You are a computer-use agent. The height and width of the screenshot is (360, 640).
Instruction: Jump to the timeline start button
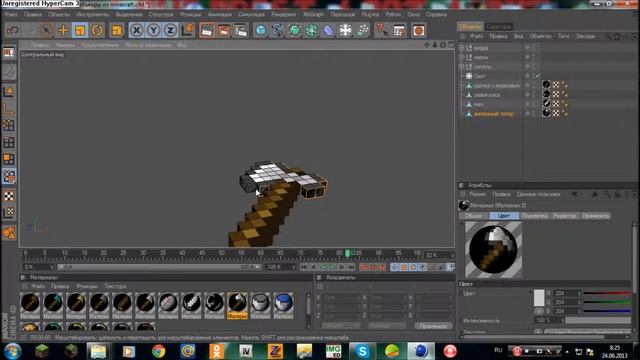tap(304, 267)
